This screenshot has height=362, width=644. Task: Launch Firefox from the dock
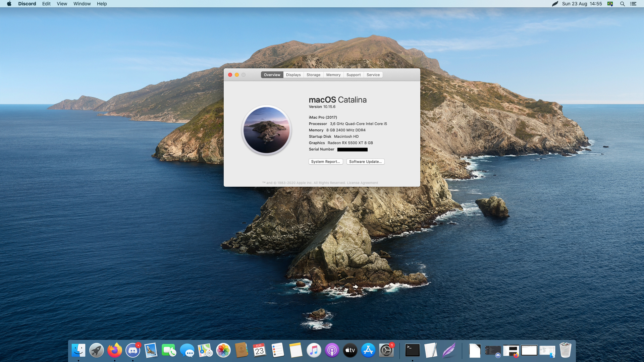tap(115, 351)
